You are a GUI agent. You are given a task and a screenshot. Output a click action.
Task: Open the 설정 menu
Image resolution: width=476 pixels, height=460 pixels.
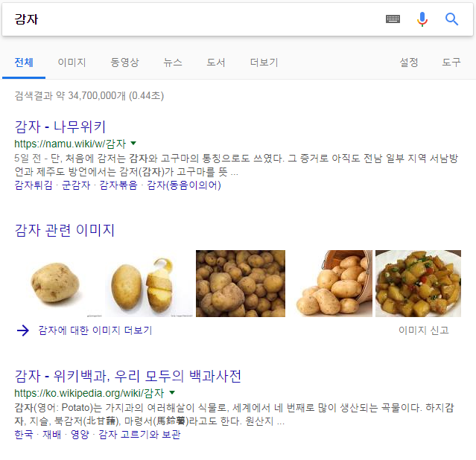pyautogui.click(x=409, y=63)
